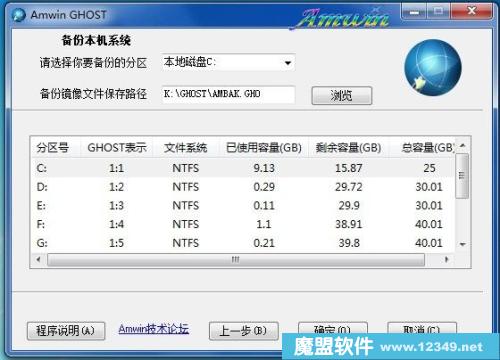This screenshot has height=360, width=500.
Task: Click the backup path field K:\GHOST\AMBAK.GHO
Action: (228, 94)
